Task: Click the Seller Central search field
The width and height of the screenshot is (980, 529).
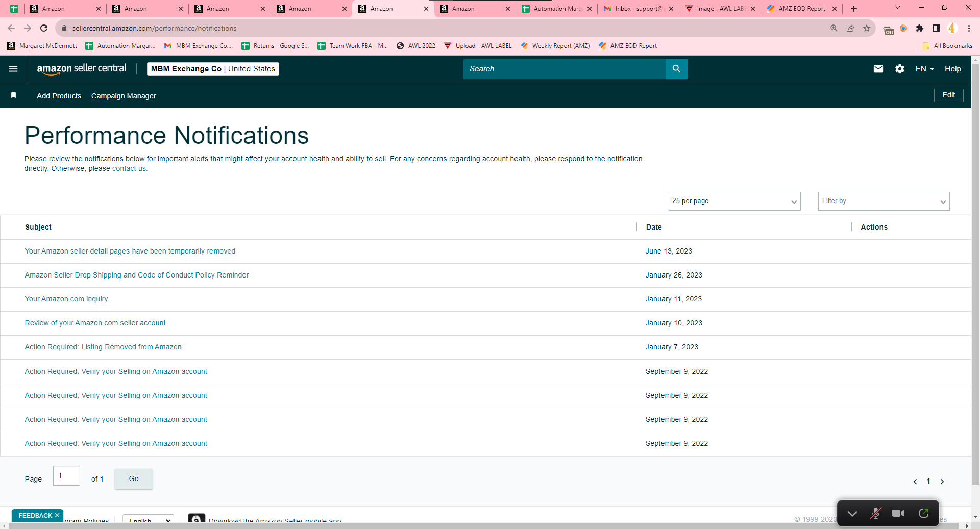Action: 565,69
